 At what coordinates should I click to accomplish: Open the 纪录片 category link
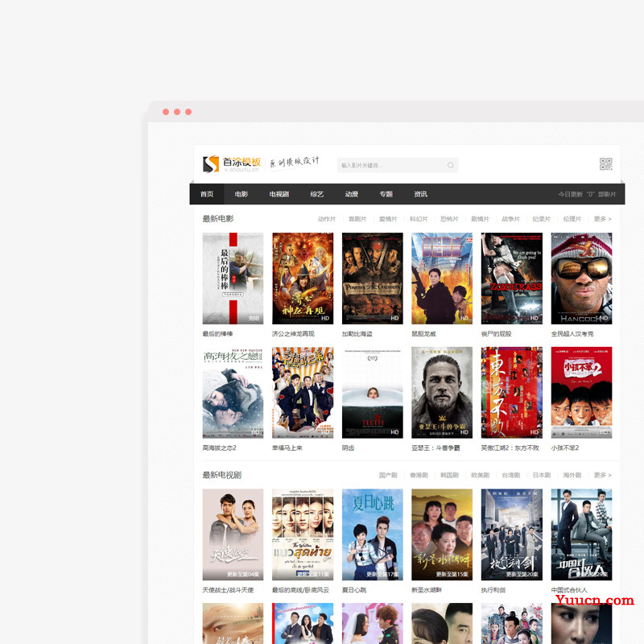(542, 219)
